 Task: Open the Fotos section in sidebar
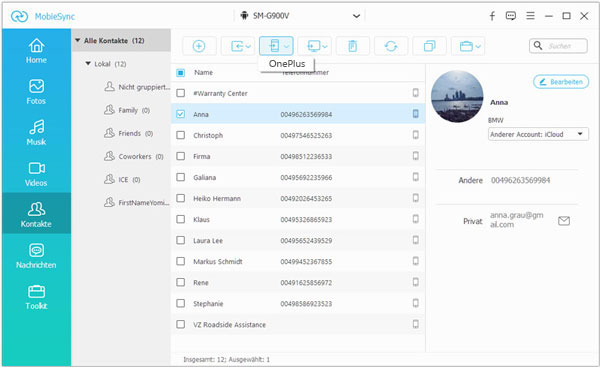click(x=36, y=92)
